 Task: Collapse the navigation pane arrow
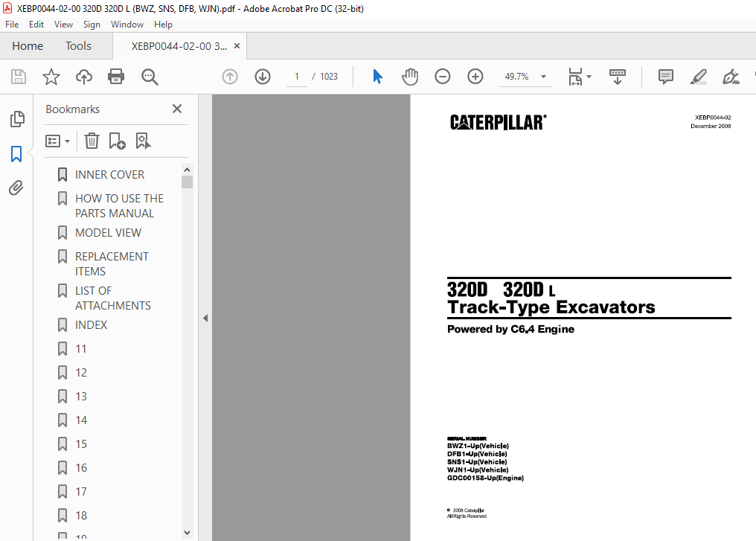click(x=205, y=318)
